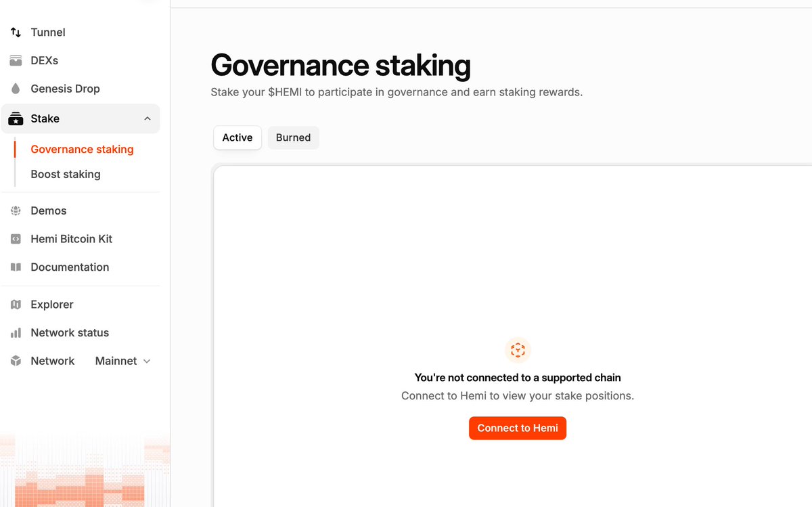This screenshot has height=507, width=812.
Task: Click the Stake icon in sidebar
Action: (16, 118)
